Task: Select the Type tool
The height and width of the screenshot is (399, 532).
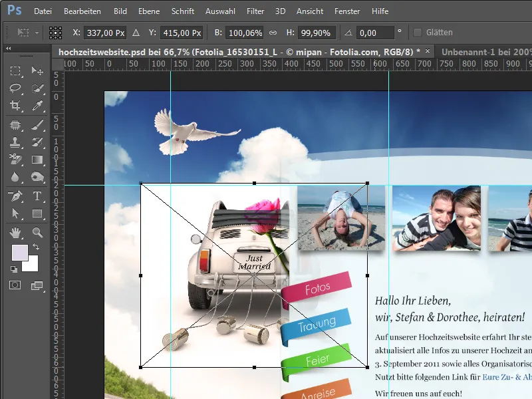Action: [x=37, y=196]
